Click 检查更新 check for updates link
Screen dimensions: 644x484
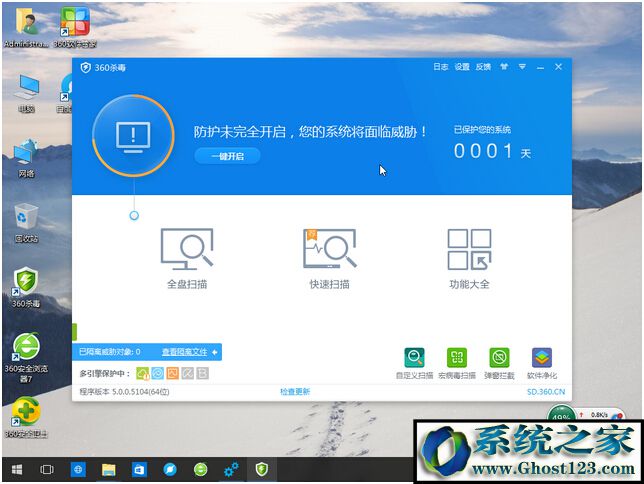295,392
